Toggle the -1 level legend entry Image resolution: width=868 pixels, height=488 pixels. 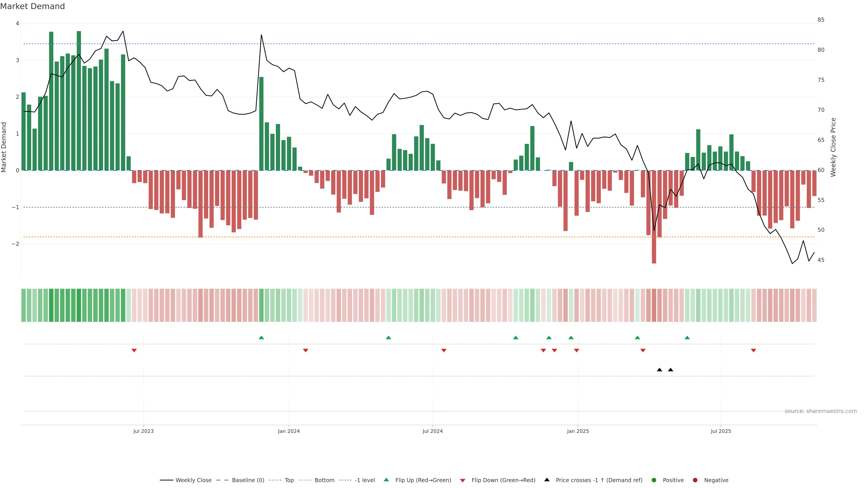pos(365,480)
